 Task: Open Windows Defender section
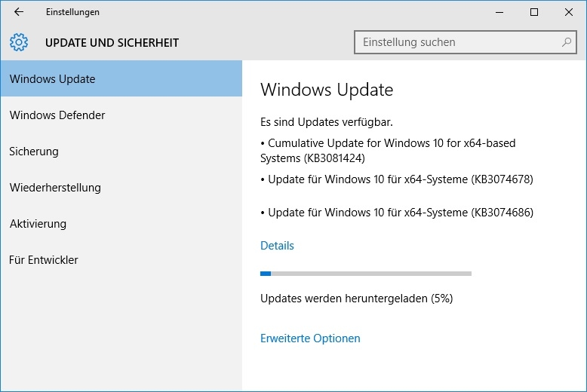(x=121, y=115)
